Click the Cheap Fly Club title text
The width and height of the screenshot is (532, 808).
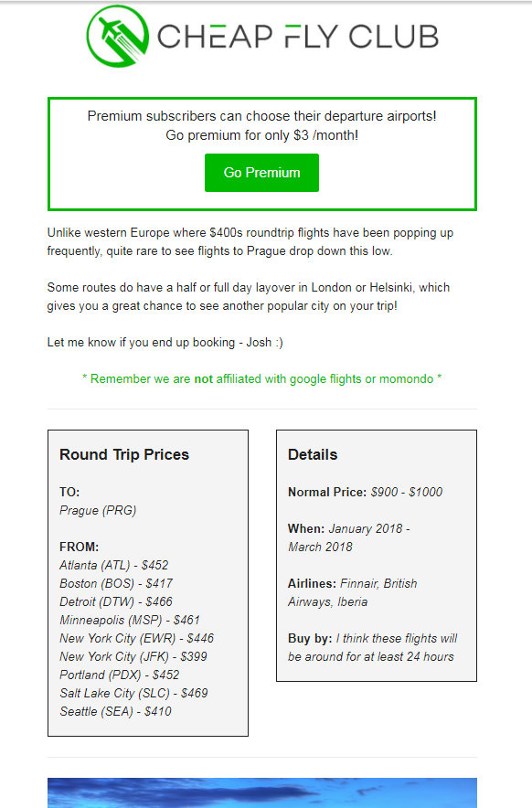297,37
